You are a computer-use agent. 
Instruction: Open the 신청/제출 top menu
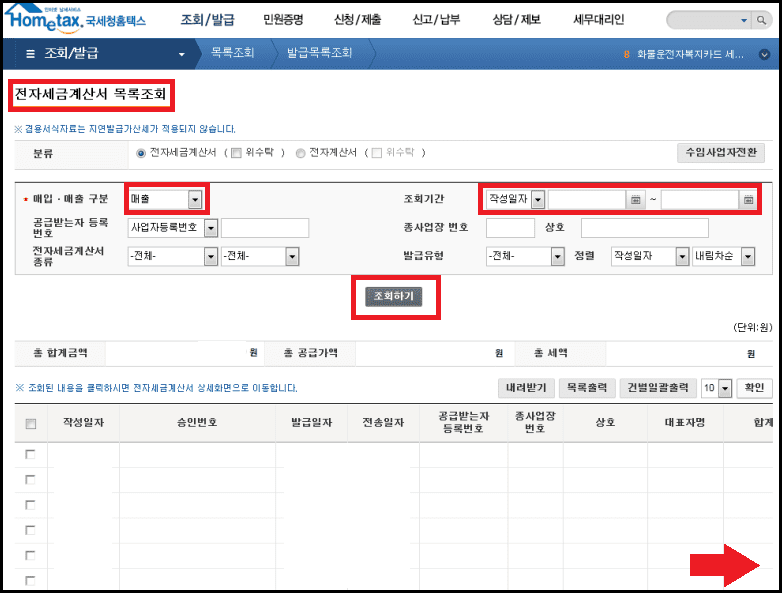click(x=357, y=20)
